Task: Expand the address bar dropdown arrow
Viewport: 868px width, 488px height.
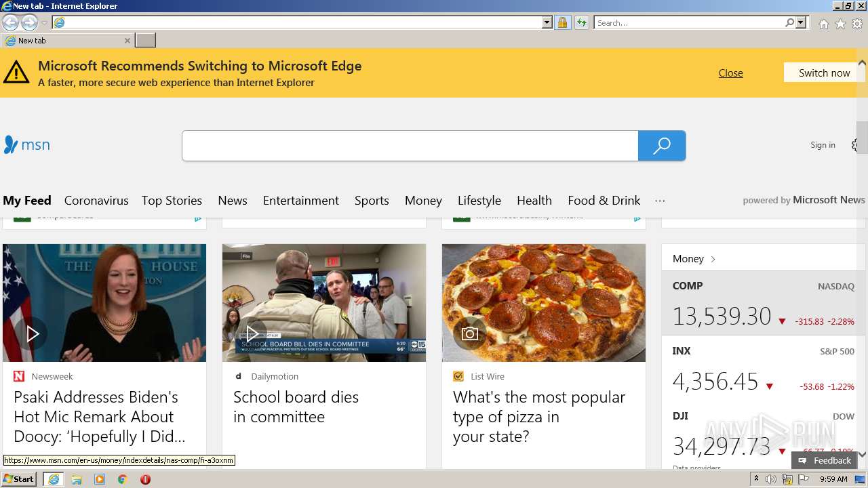Action: [x=547, y=22]
